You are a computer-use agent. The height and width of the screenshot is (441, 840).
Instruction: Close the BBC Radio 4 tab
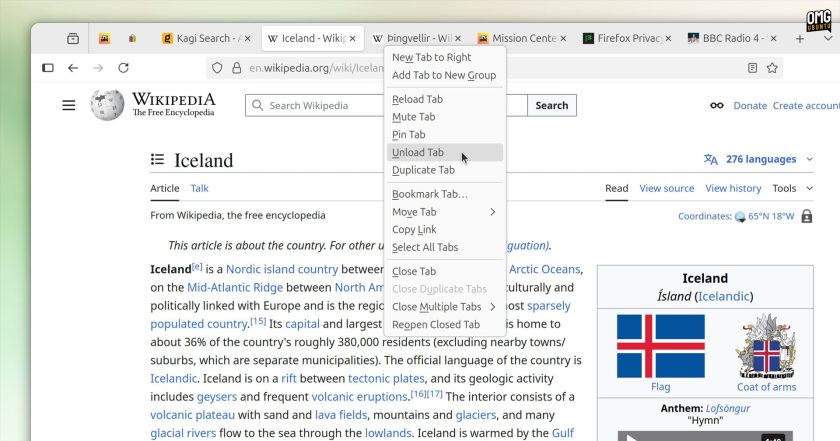[774, 39]
